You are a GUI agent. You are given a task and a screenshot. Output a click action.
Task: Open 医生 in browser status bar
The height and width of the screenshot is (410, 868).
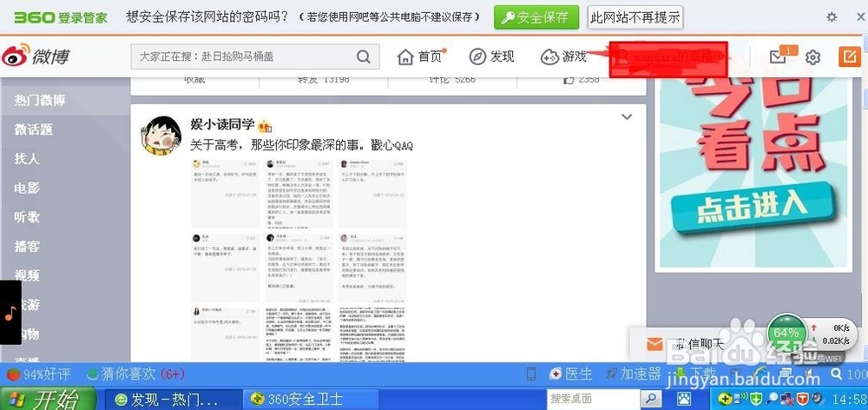(571, 374)
